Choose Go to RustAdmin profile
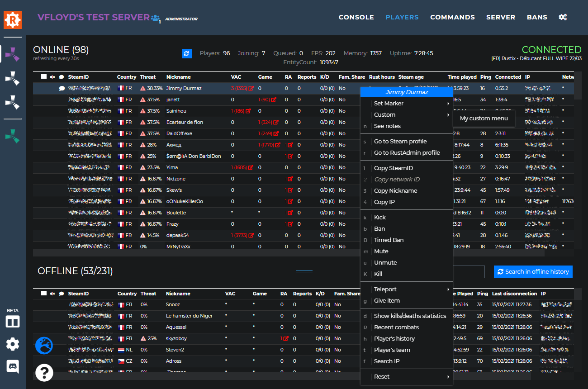Screen dimensions: 588x389 coord(407,153)
